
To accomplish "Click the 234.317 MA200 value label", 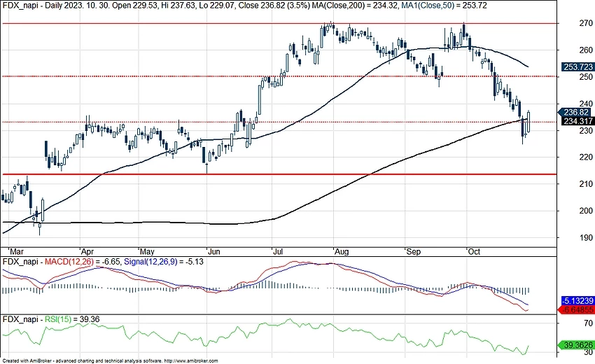I will pos(578,121).
